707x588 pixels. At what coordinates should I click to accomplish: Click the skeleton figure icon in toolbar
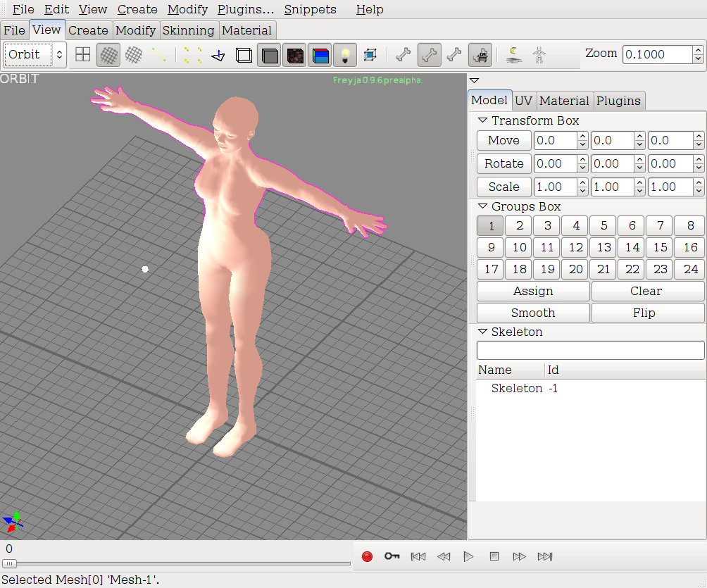(539, 55)
